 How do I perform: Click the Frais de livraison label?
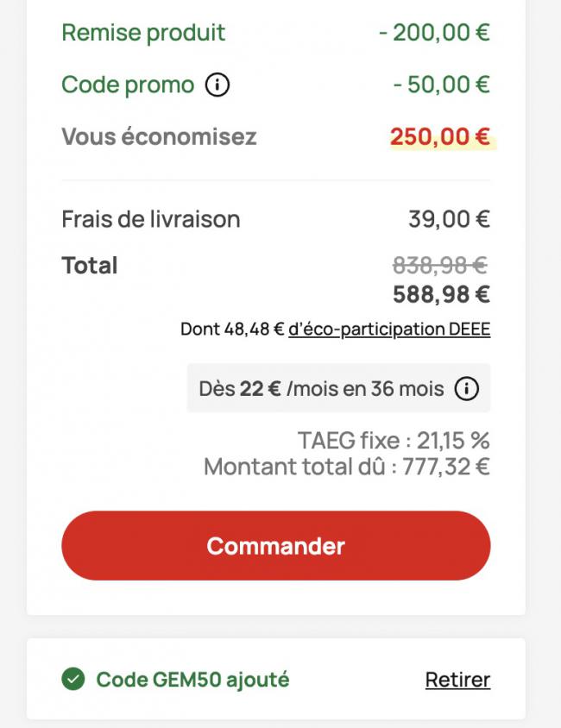tap(151, 219)
